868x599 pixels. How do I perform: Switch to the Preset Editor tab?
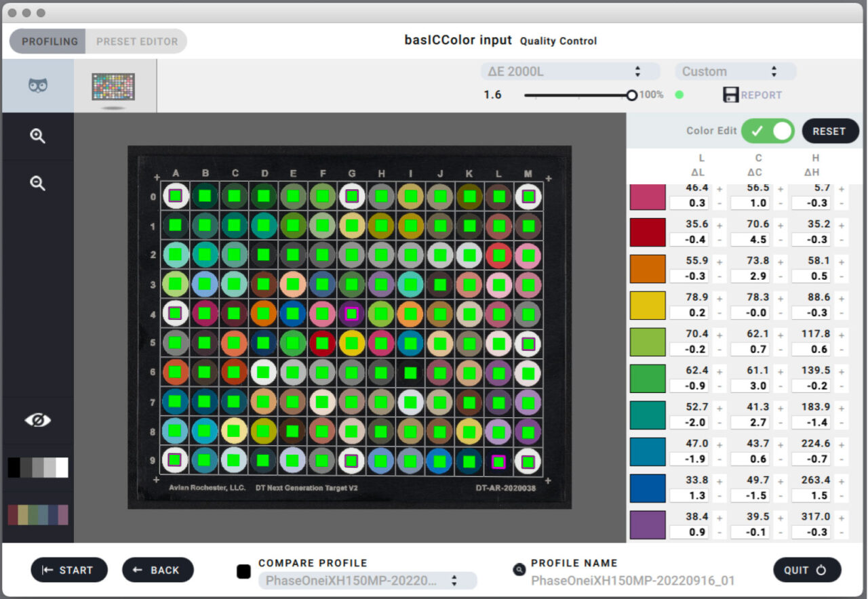pos(136,41)
